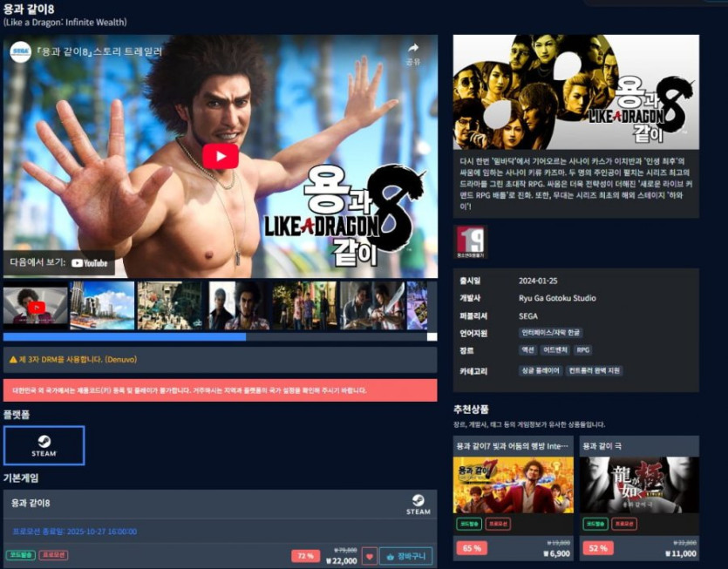Image resolution: width=728 pixels, height=569 pixels.
Task: Click the RPG genre tag
Action: pos(582,350)
